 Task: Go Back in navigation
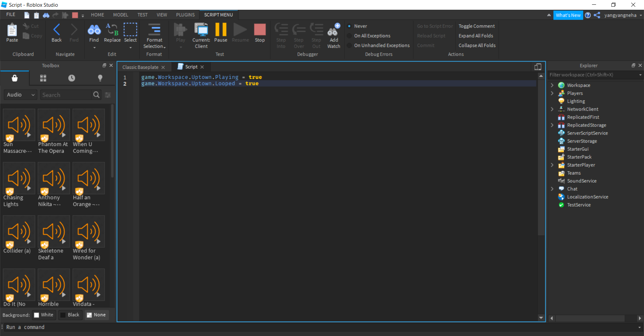pos(56,33)
